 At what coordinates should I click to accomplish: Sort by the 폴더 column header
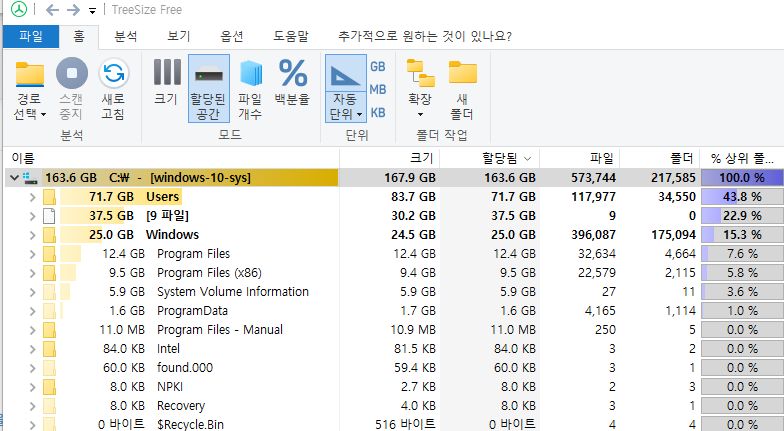(660, 158)
